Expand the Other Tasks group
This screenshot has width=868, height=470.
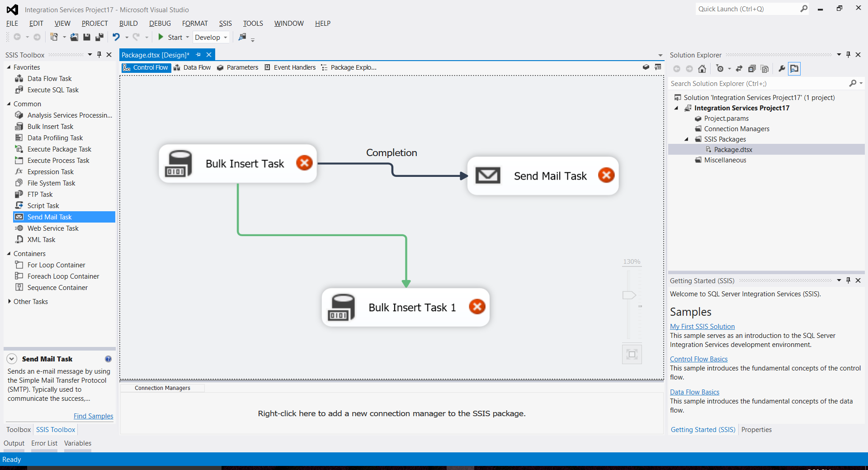(9, 301)
